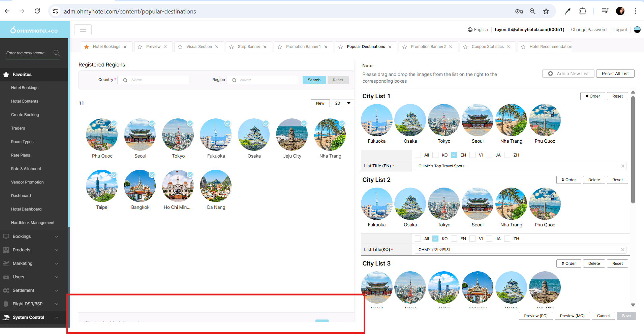Check the ZH box in City List 1
The width and height of the screenshot is (644, 334).
pyautogui.click(x=507, y=155)
